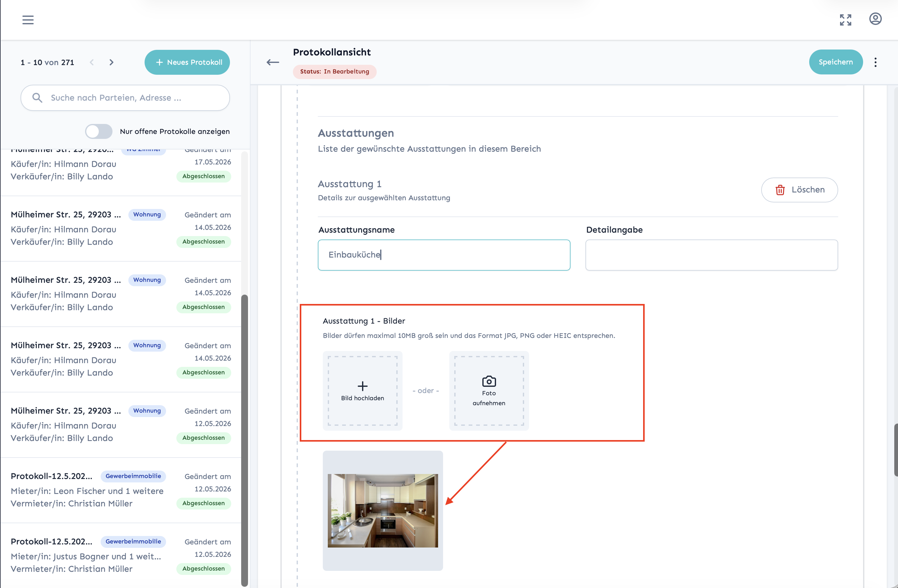Click Abgeschlossen badge on the 17.05.2026 row
This screenshot has width=898, height=588.
[x=203, y=176]
